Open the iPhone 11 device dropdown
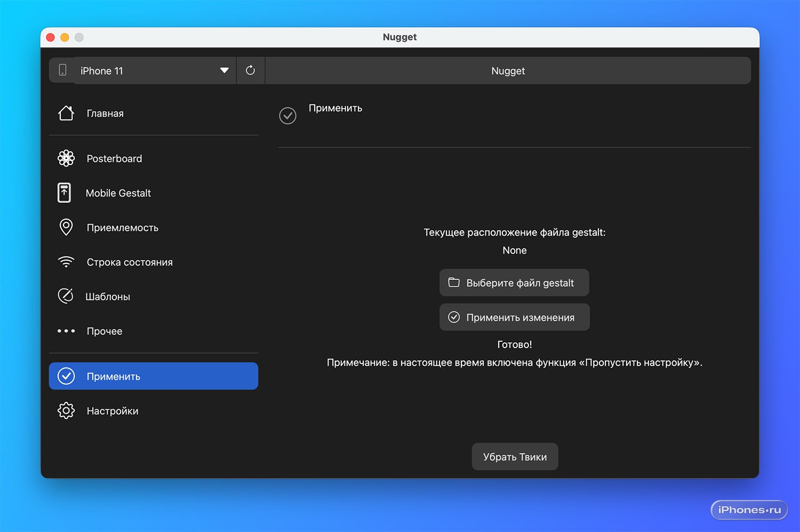 click(x=155, y=70)
